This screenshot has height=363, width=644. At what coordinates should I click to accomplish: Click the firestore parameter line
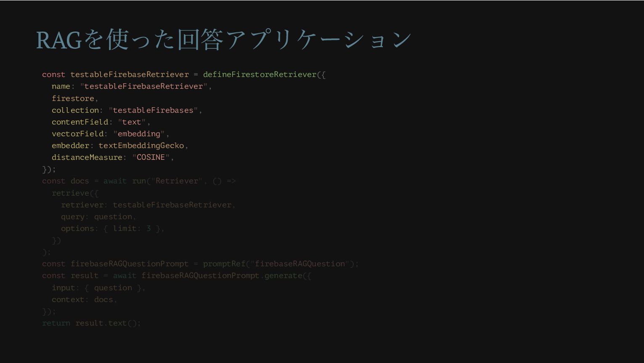coord(75,98)
